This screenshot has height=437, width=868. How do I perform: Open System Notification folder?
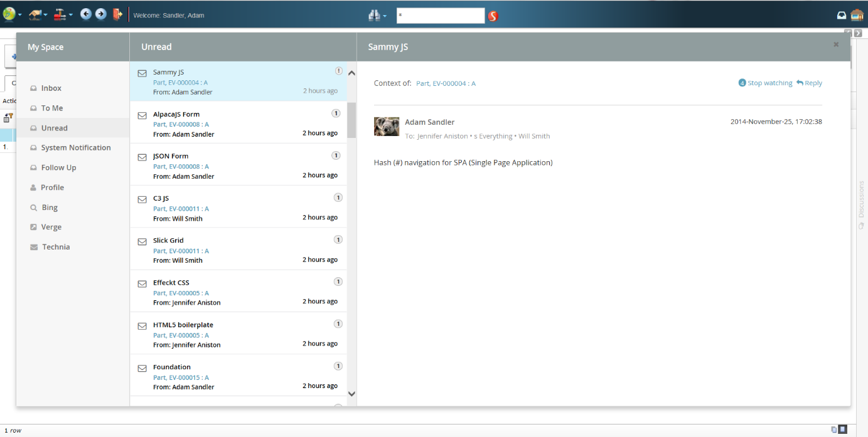coord(75,148)
